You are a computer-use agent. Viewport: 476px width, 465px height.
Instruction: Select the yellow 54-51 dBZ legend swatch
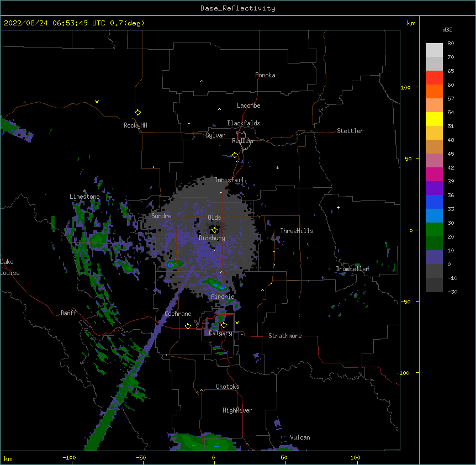(x=434, y=119)
